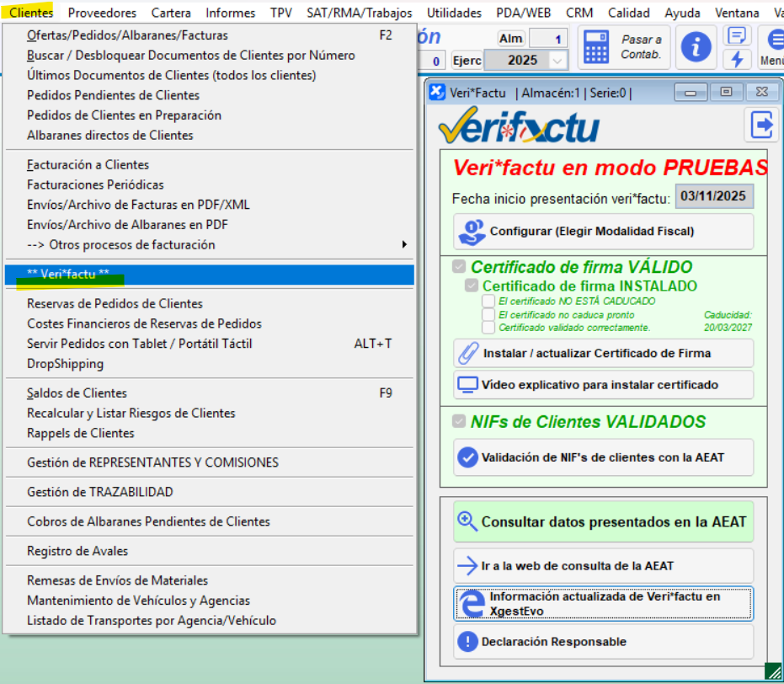784x684 pixels.
Task: Click the magnifier icon on Consultar datos presentados
Action: (x=467, y=522)
